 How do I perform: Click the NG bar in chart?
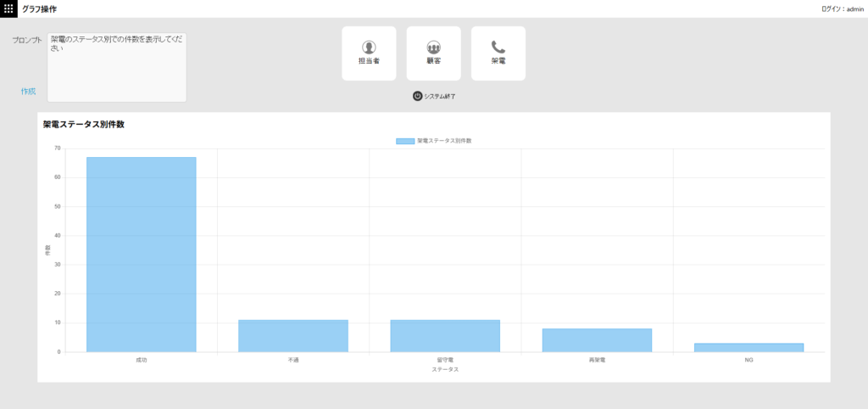(x=748, y=347)
